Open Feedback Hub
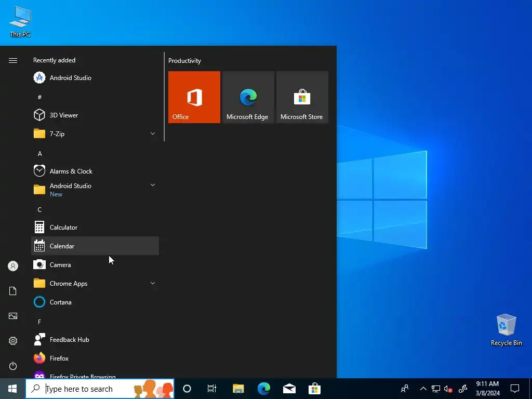The height and width of the screenshot is (399, 532). pos(95,339)
